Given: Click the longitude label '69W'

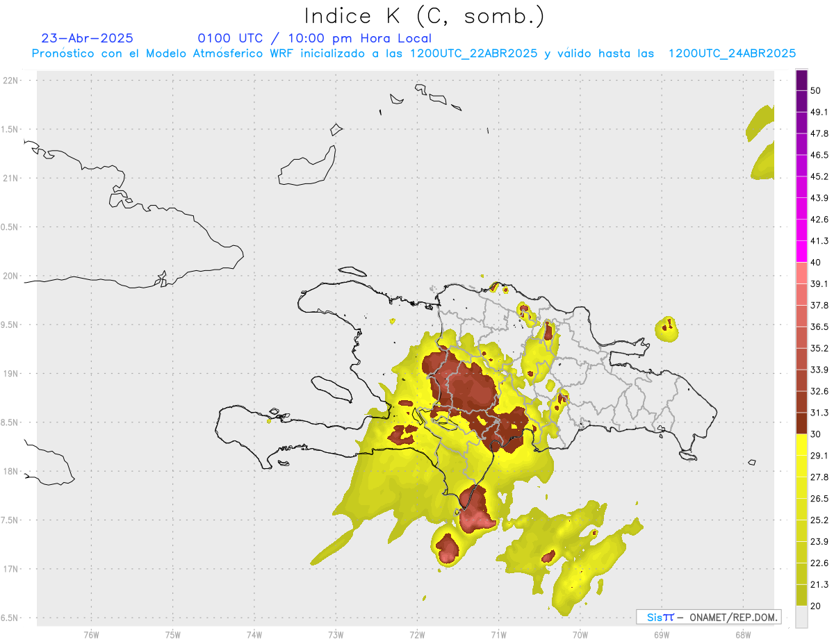Looking at the screenshot, I should click(x=662, y=634).
